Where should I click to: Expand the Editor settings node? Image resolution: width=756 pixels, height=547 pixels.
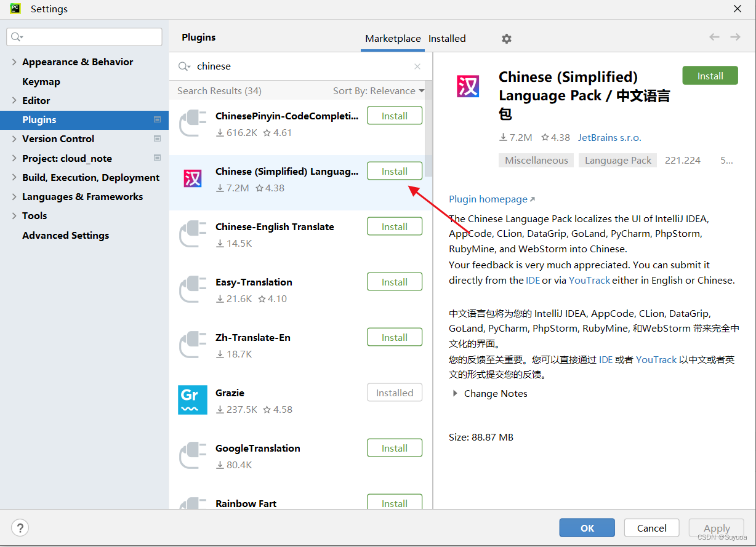coord(14,100)
